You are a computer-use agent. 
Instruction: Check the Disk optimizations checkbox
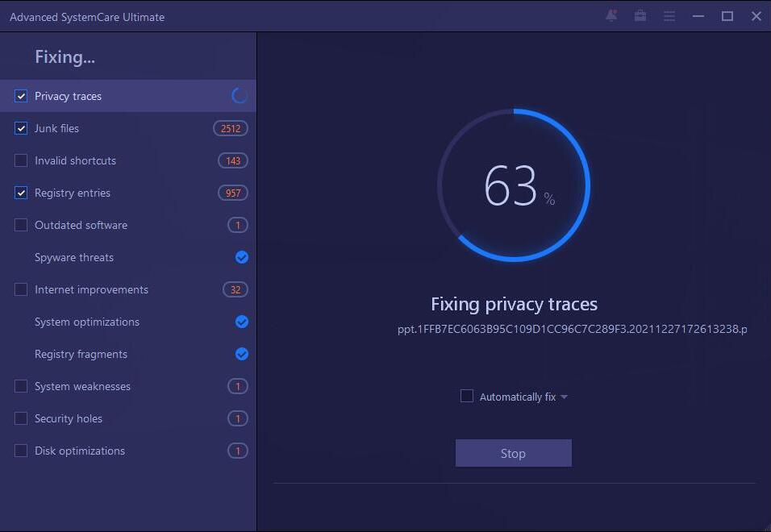(x=21, y=451)
